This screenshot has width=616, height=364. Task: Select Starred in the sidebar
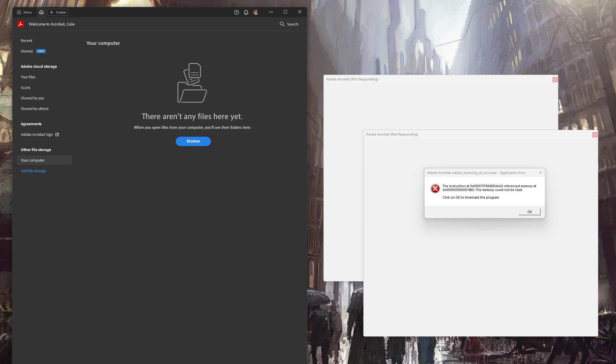(x=27, y=51)
